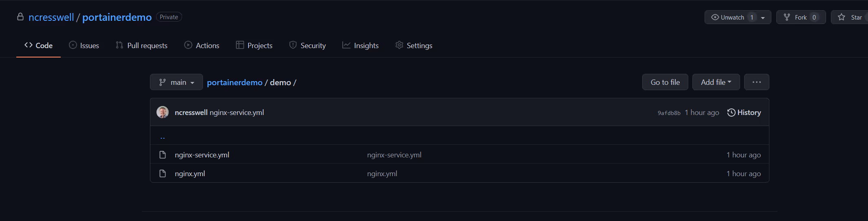The height and width of the screenshot is (221, 868).
Task: Open the nginx-service.yml row's commit message link
Action: coord(394,155)
